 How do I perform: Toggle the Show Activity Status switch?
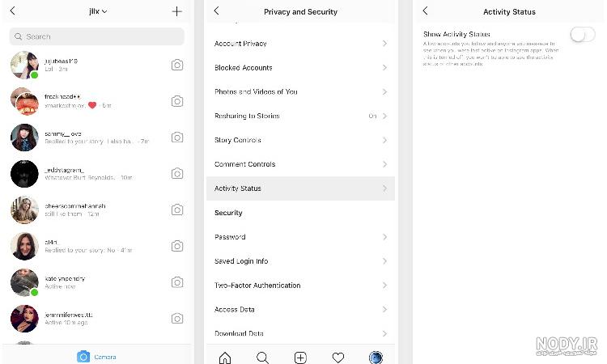tap(583, 35)
